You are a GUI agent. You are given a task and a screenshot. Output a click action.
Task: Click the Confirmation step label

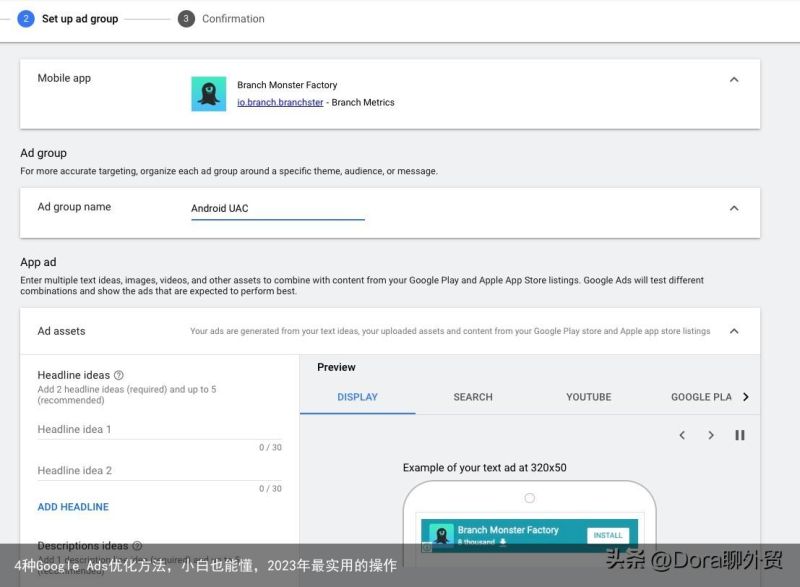click(x=233, y=19)
